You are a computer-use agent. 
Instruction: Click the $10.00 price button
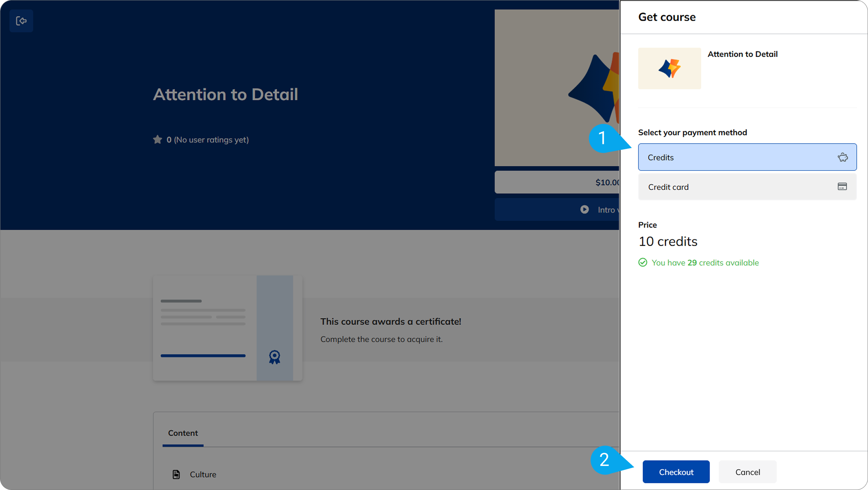coord(557,182)
